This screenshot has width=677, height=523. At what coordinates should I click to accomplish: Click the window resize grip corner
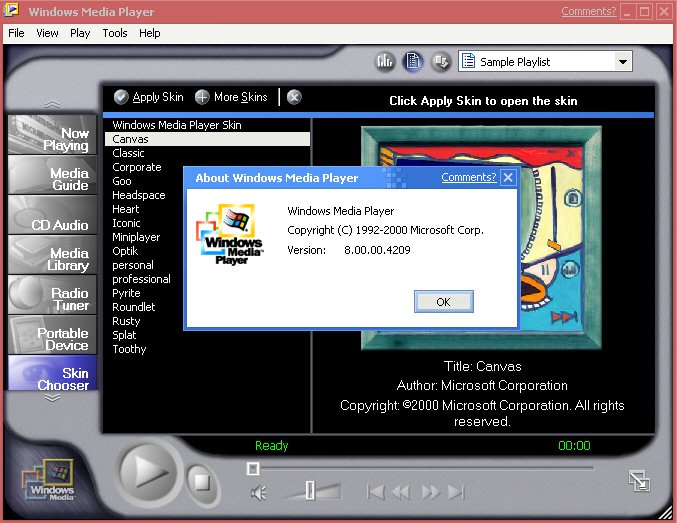tap(665, 512)
